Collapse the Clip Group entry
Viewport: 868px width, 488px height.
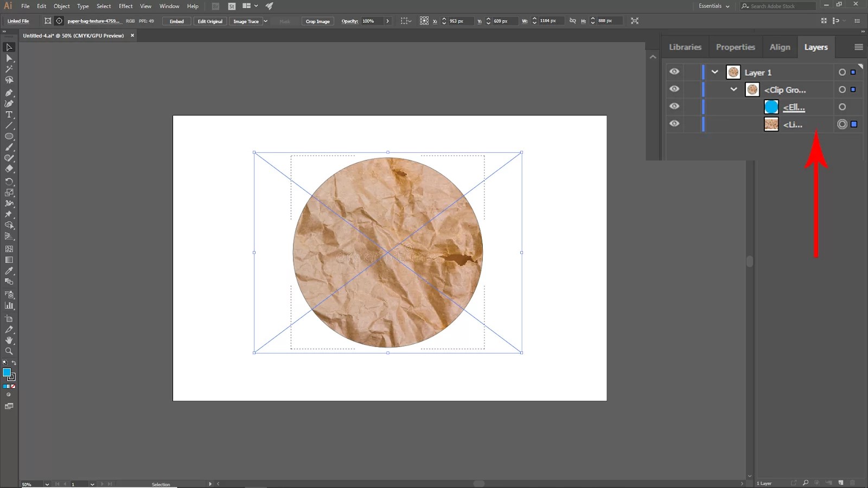coord(734,89)
